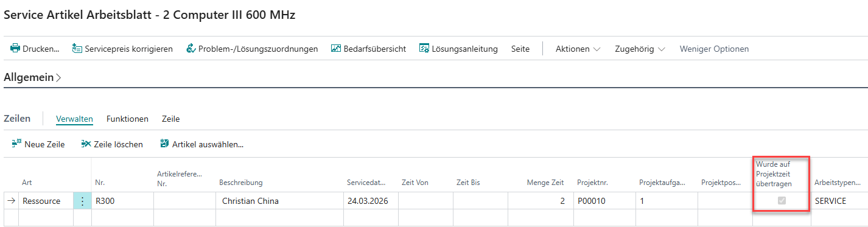Click the Menge Zeit column header

tap(545, 183)
